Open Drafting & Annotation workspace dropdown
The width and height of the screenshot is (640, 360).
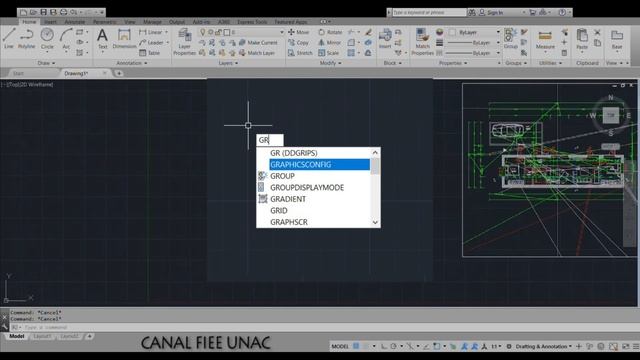click(544, 346)
